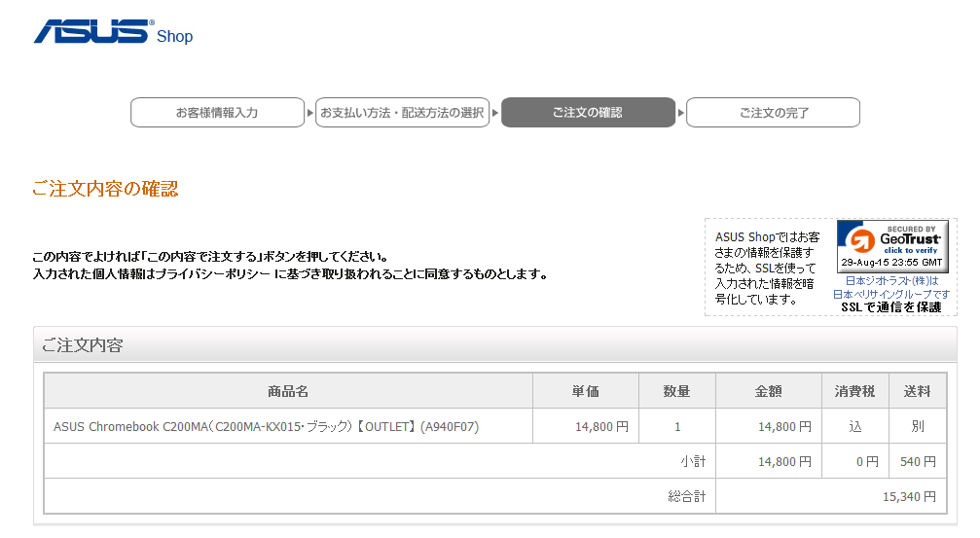Open 日本ベリサイングループです link

891,294
